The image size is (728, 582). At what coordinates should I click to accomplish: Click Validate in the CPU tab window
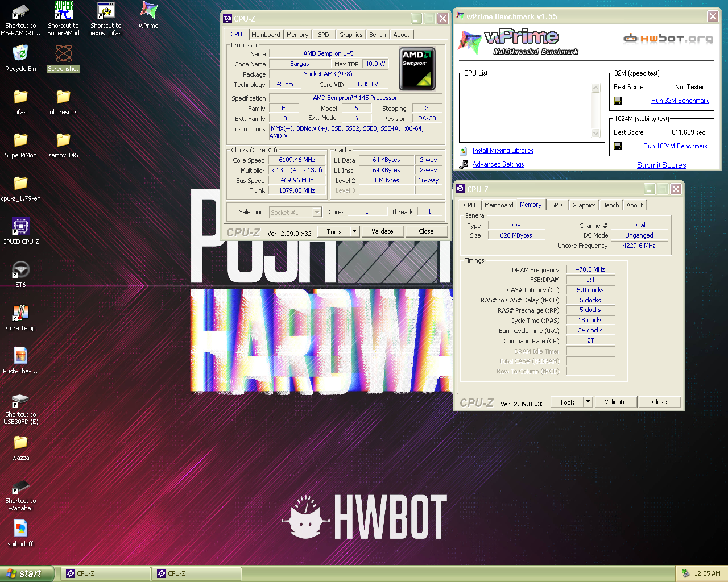point(382,231)
